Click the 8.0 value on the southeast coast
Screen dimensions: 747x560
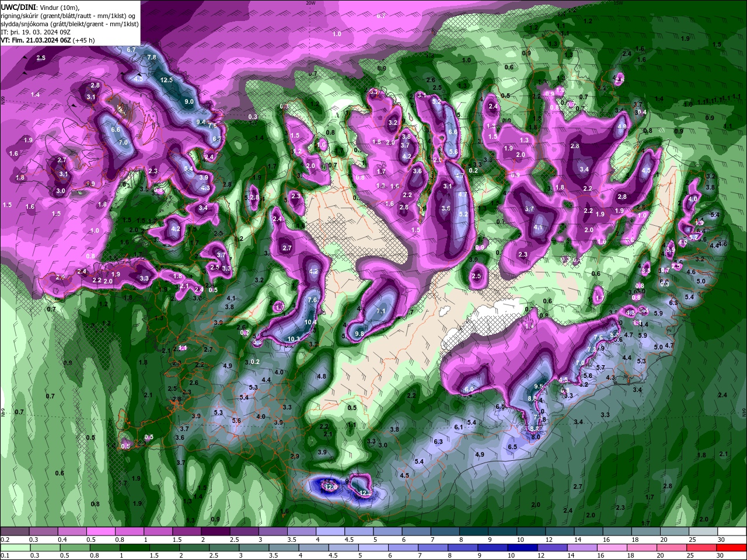click(x=535, y=436)
